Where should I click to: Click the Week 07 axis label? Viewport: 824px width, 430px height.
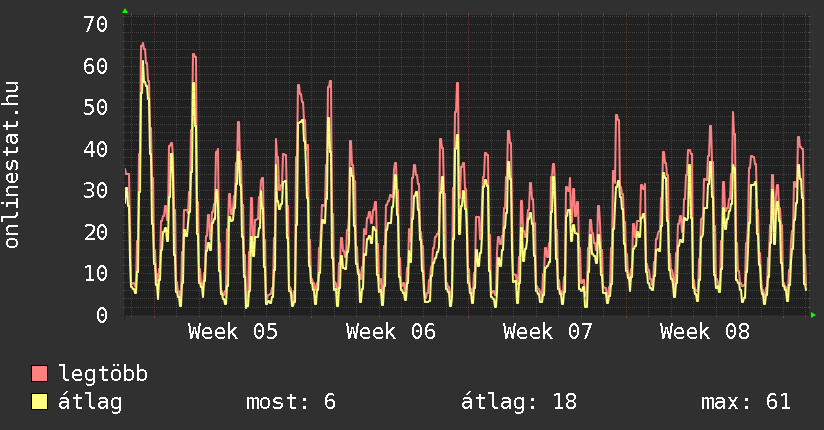548,332
